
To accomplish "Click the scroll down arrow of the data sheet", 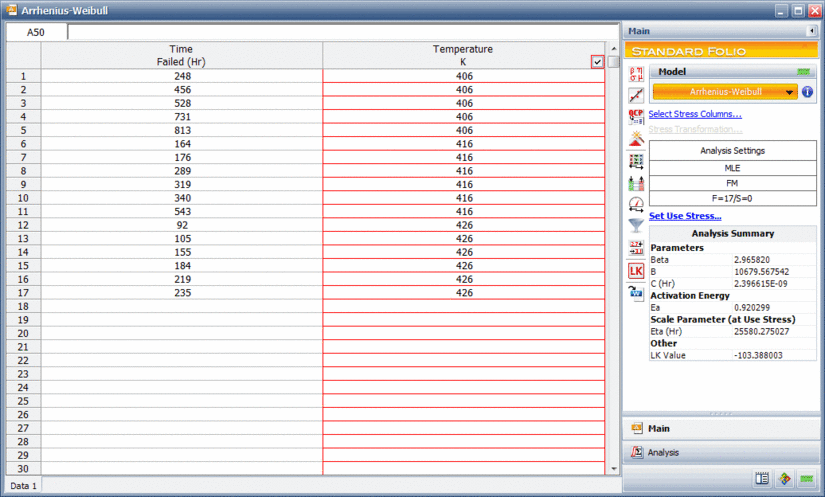I will (x=613, y=468).
